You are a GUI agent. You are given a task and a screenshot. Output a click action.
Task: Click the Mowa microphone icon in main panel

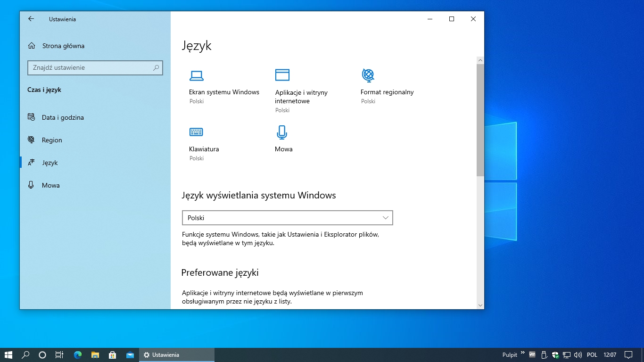pyautogui.click(x=282, y=132)
